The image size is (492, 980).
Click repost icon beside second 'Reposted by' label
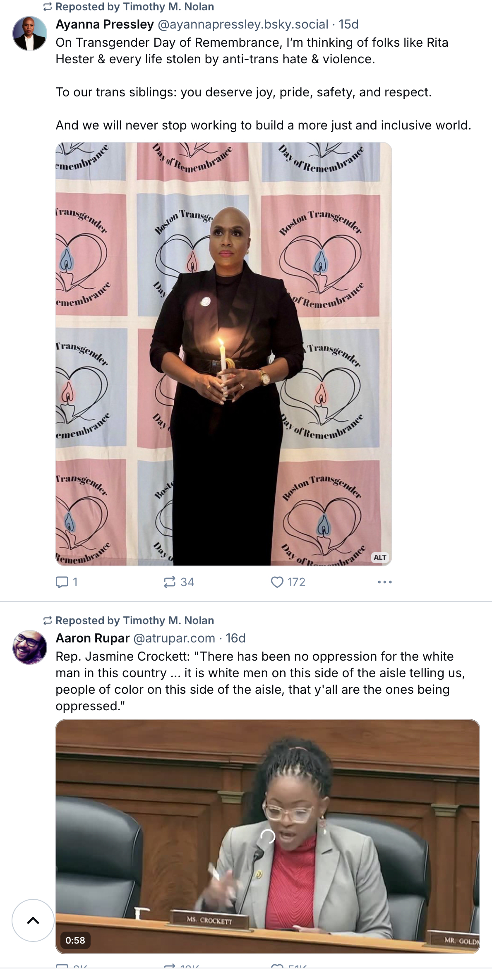(48, 621)
